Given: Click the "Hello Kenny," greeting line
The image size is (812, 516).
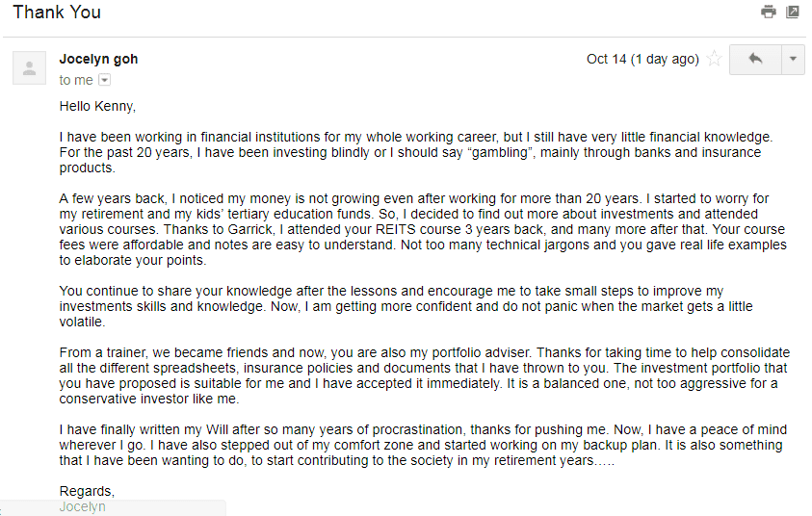Looking at the screenshot, I should 97,106.
